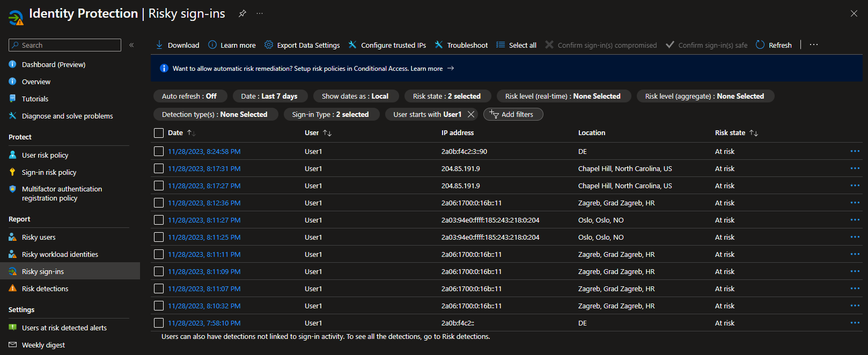Open the Tutorials navigation item
The image size is (868, 355).
tap(35, 99)
